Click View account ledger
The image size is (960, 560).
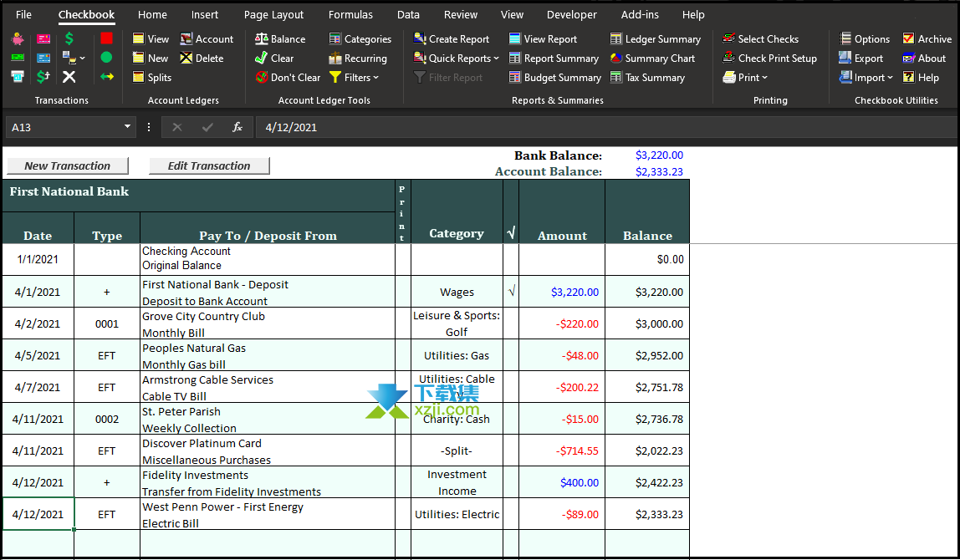151,39
